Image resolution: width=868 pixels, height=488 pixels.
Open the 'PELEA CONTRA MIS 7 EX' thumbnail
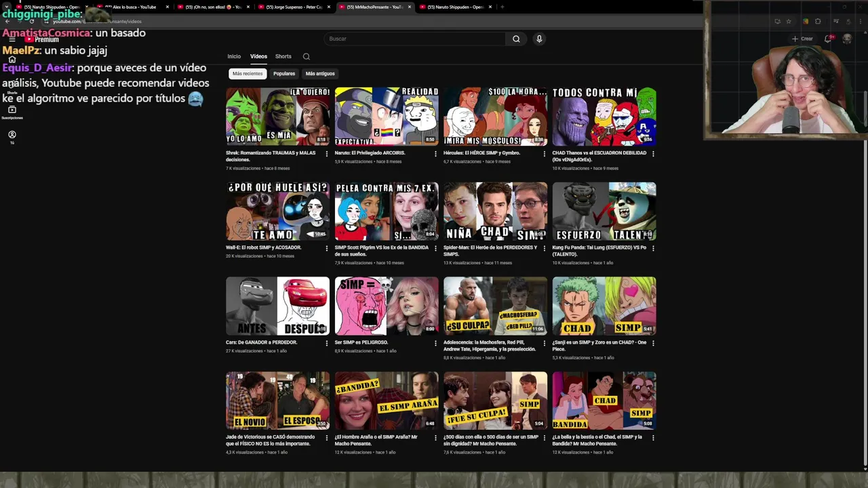(387, 211)
